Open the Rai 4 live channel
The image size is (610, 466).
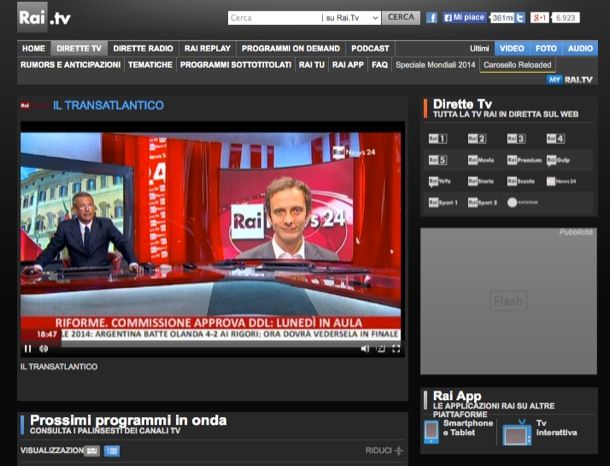[x=556, y=138]
